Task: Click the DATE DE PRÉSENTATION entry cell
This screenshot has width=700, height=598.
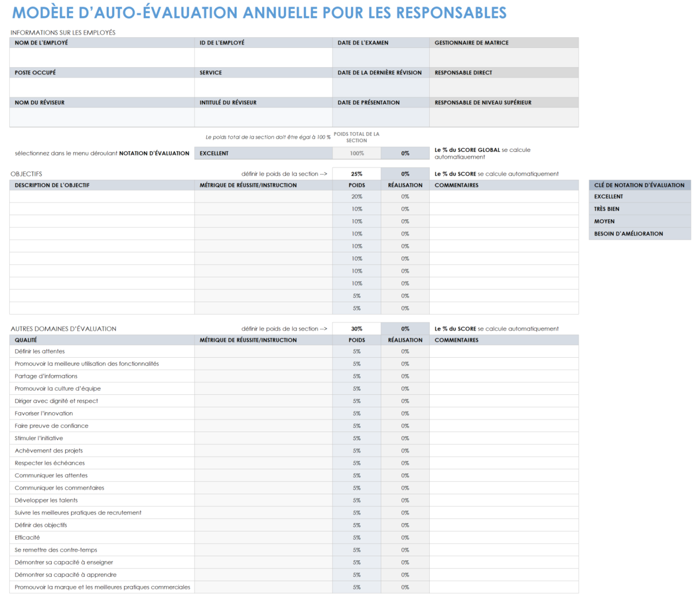Action: (381, 116)
